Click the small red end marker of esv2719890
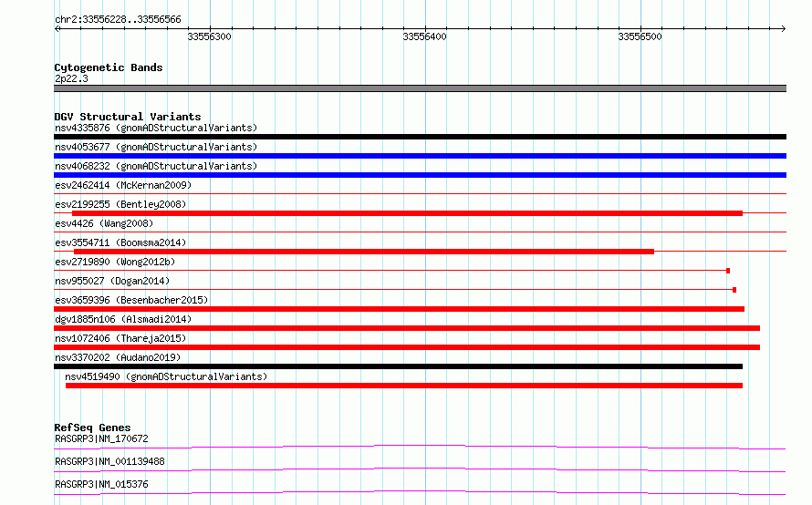Viewport: 812px width, 505px height. [x=728, y=271]
